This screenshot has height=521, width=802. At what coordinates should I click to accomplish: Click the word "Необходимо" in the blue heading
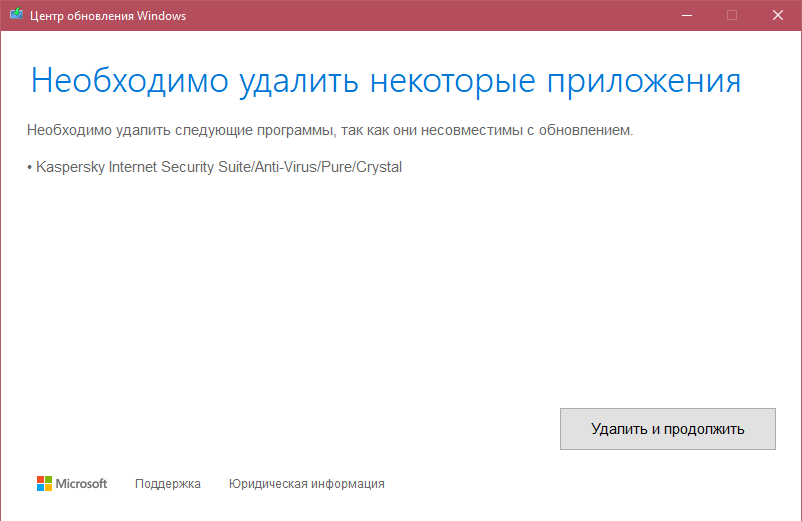point(130,81)
